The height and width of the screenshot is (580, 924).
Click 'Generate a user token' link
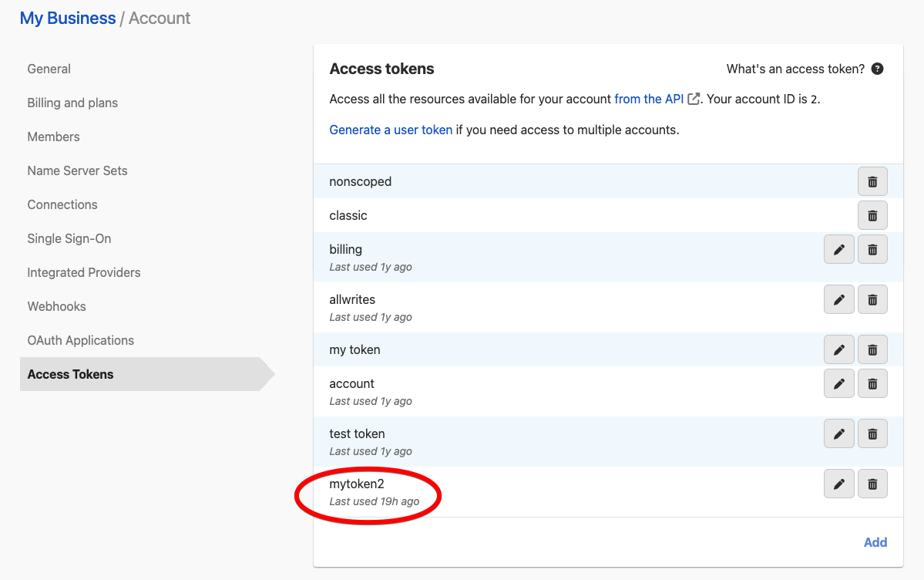click(391, 130)
